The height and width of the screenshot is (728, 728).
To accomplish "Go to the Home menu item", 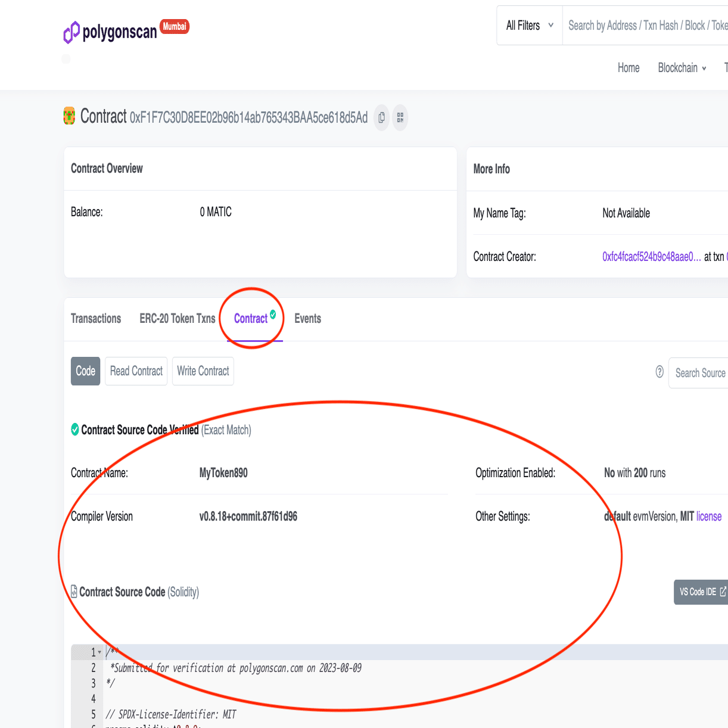I will click(629, 68).
